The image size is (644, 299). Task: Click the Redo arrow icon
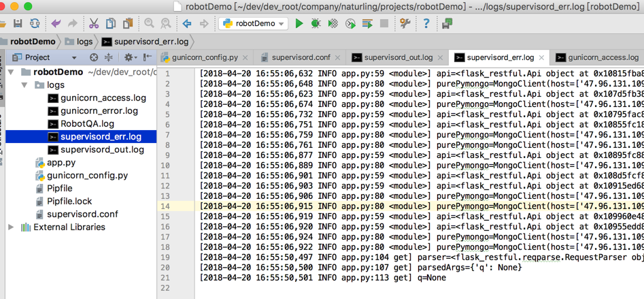coord(72,23)
